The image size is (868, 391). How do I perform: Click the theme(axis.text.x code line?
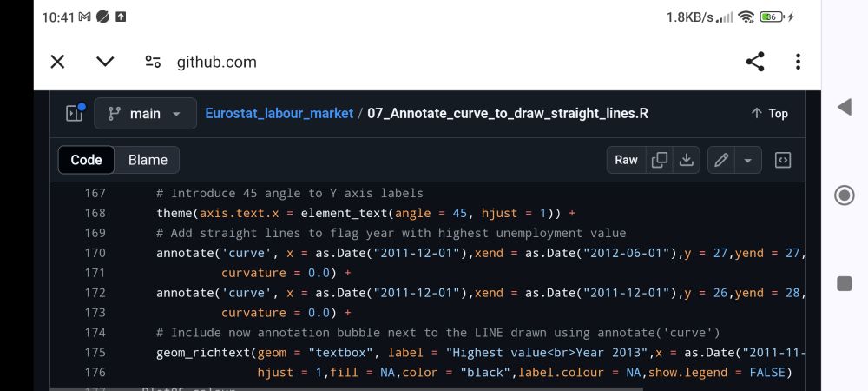pos(366,213)
